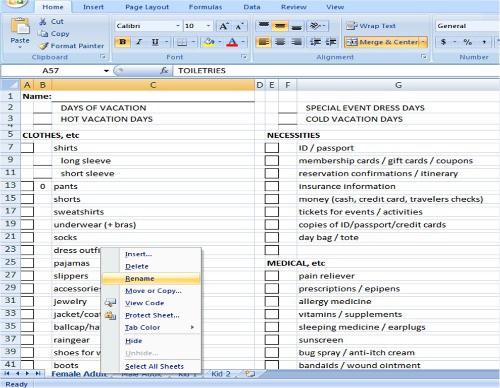Click the Copy icon
This screenshot has width=500, height=388.
pyautogui.click(x=43, y=34)
